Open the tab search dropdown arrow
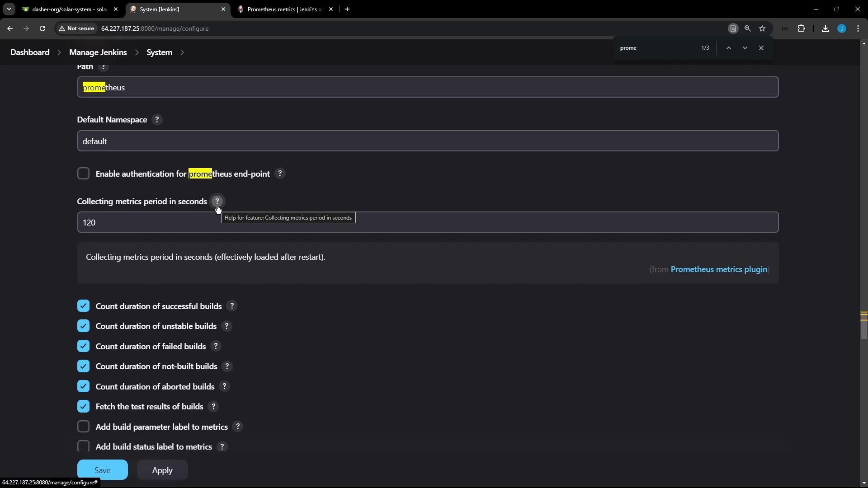Viewport: 868px width, 488px height. point(9,9)
